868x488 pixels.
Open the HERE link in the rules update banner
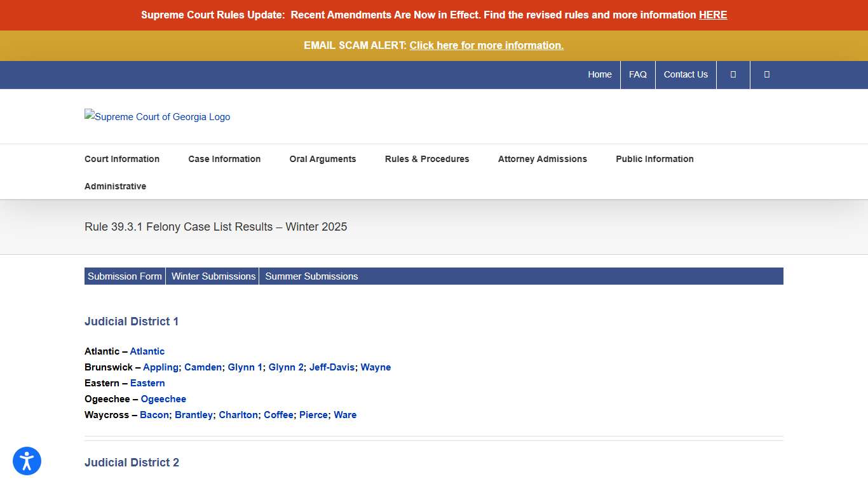[712, 15]
